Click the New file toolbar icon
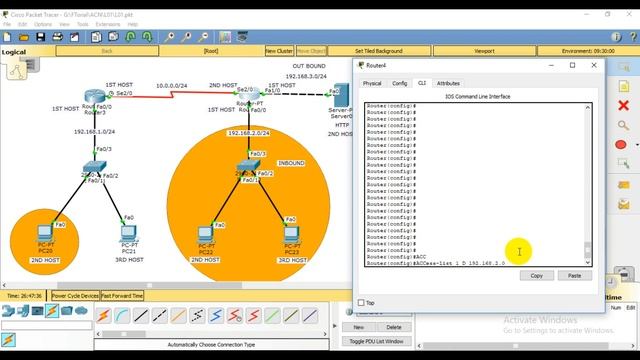 pos(7,37)
